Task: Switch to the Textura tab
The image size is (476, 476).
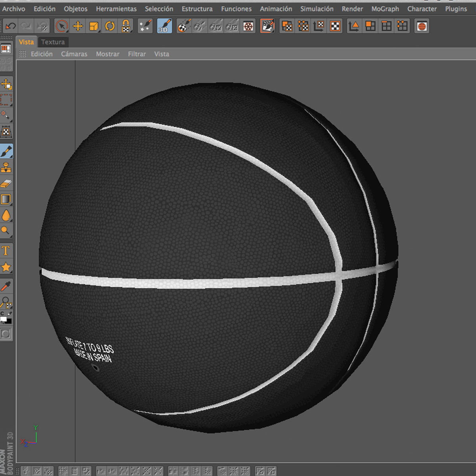Action: pos(53,42)
